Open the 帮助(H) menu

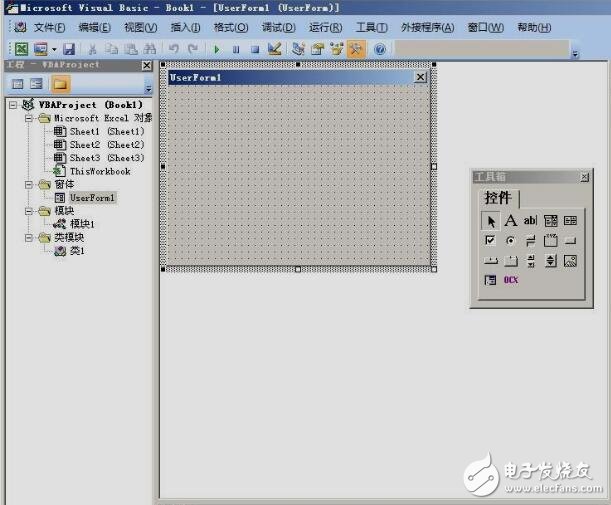(534, 27)
